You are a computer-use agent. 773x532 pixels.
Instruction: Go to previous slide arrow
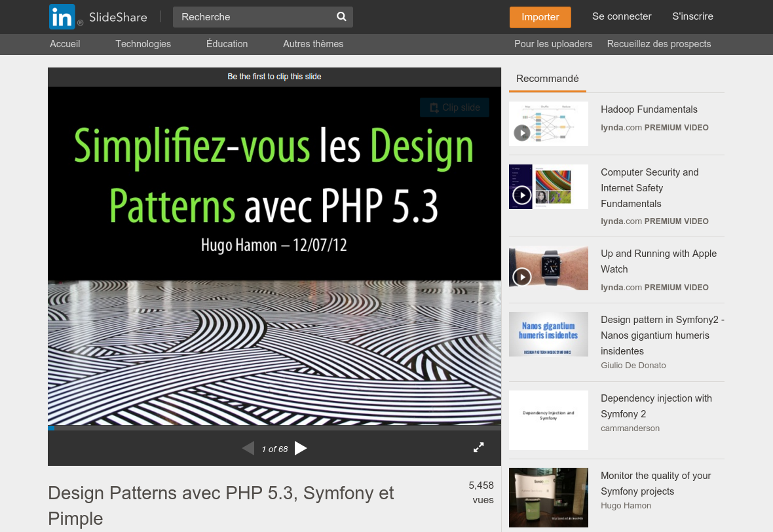pos(248,448)
